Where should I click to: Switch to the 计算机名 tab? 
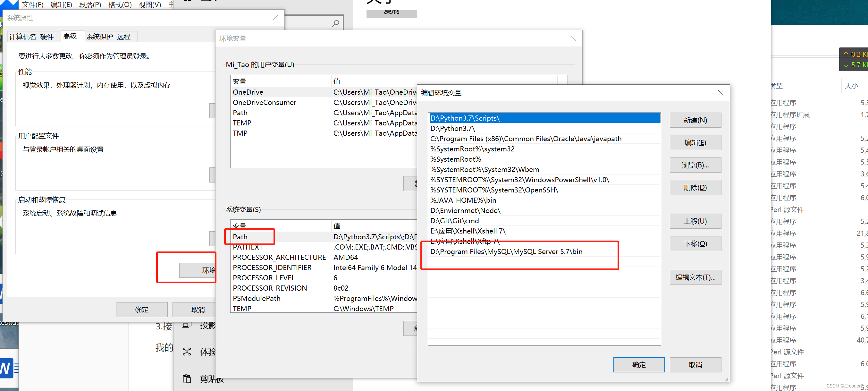pos(22,36)
